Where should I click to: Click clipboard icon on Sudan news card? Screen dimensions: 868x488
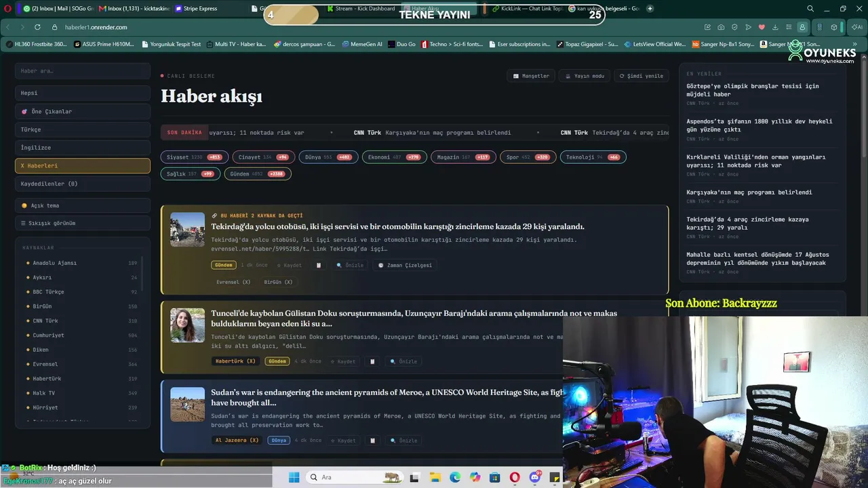click(372, 441)
